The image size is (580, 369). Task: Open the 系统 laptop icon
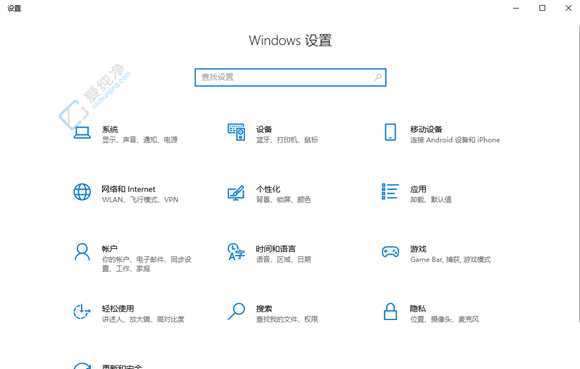point(82,132)
